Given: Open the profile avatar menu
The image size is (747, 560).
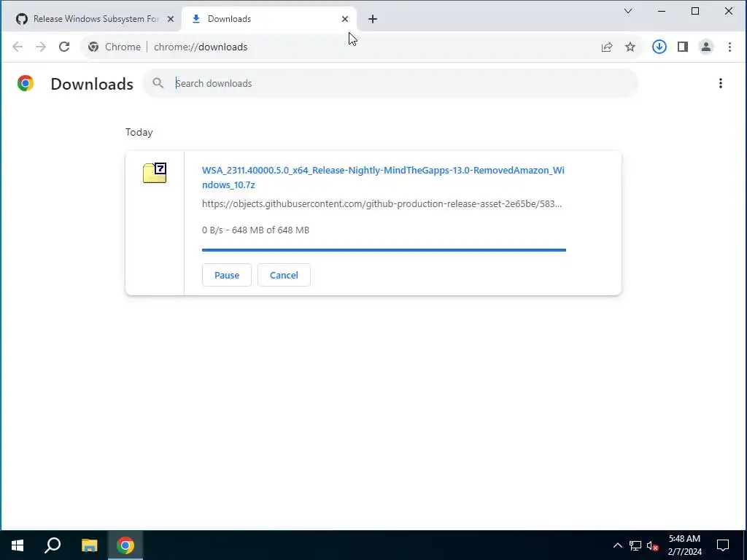Looking at the screenshot, I should coord(706,47).
